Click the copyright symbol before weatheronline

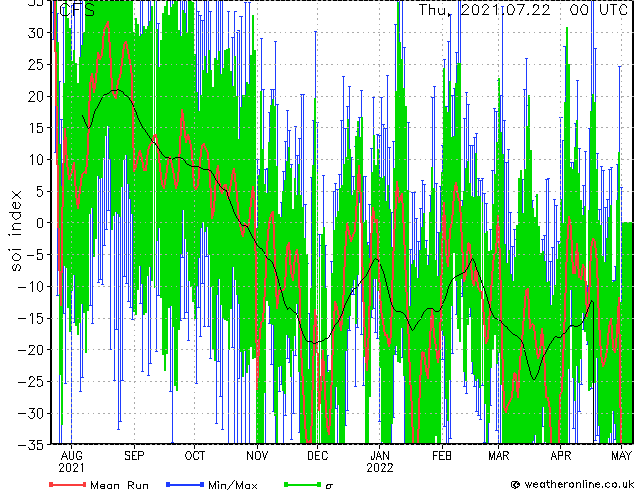pyautogui.click(x=515, y=485)
